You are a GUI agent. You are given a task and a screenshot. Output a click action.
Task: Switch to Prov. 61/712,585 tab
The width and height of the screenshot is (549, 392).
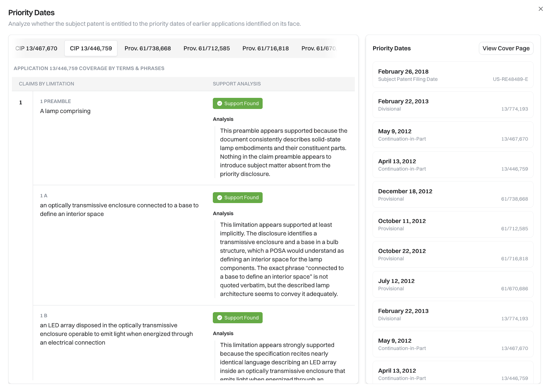206,48
